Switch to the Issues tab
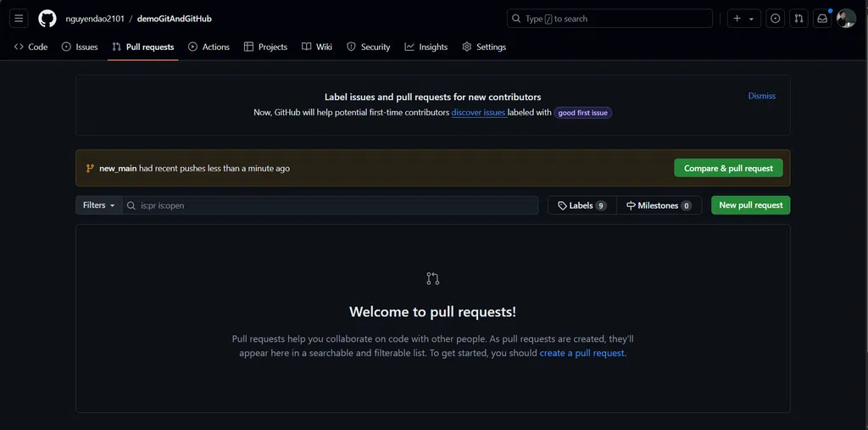The image size is (868, 430). (80, 47)
